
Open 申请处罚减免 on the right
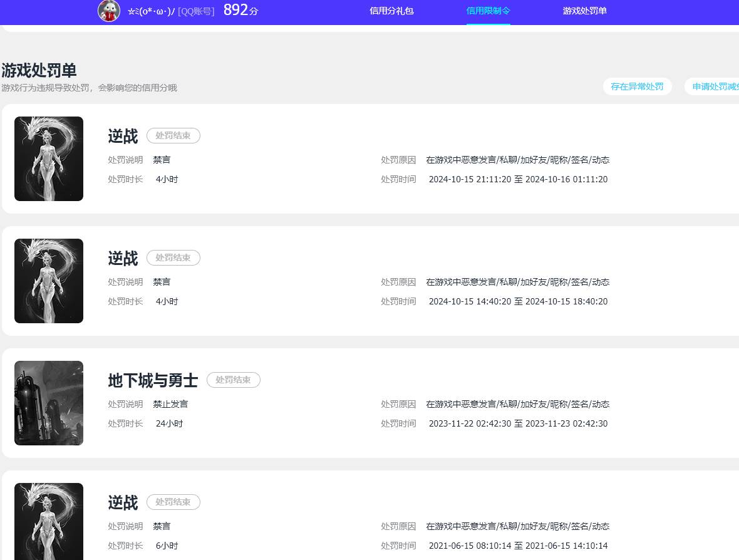coord(714,86)
